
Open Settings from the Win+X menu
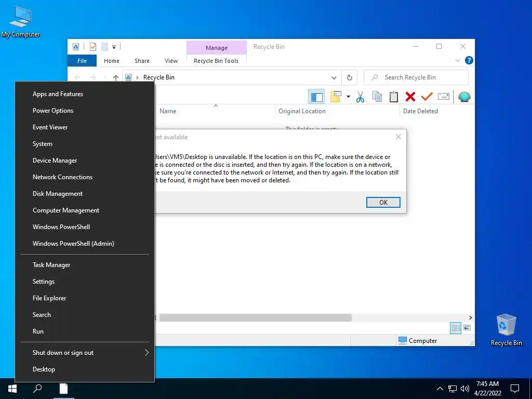(85, 282)
